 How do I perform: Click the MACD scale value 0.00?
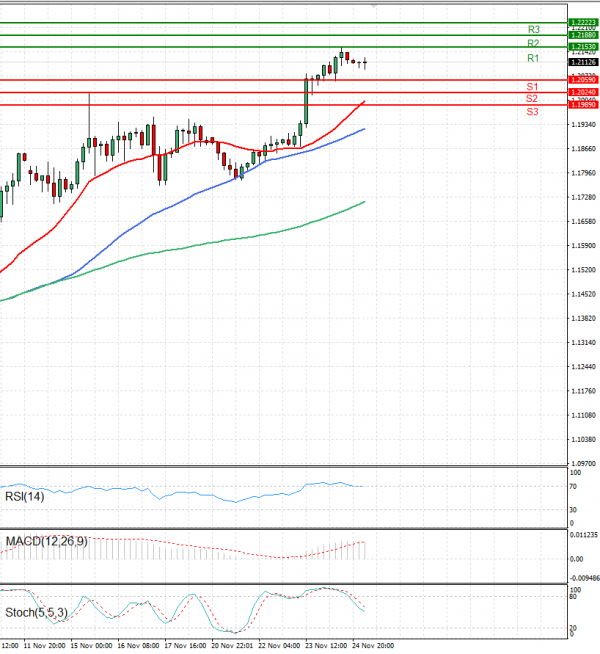point(576,559)
